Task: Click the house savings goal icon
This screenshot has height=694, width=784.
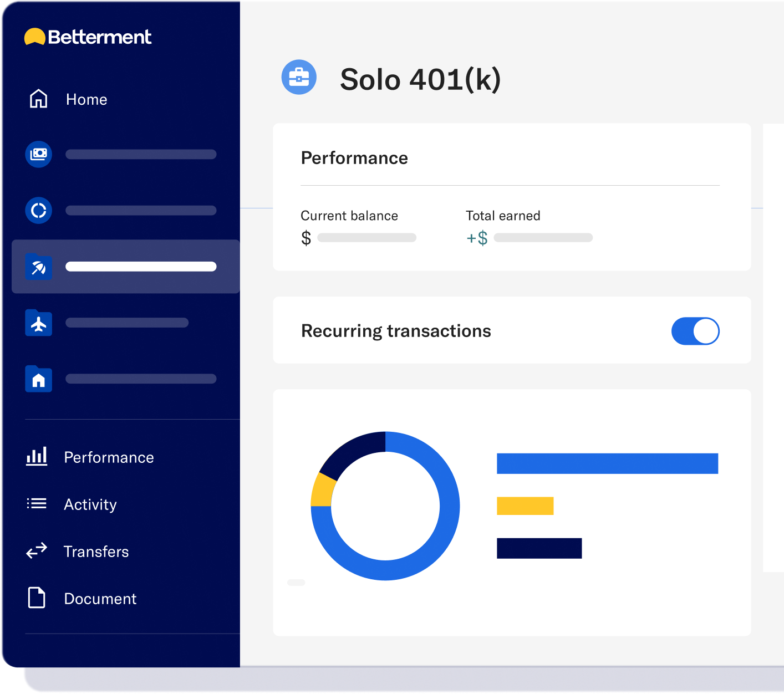Action: pyautogui.click(x=38, y=379)
